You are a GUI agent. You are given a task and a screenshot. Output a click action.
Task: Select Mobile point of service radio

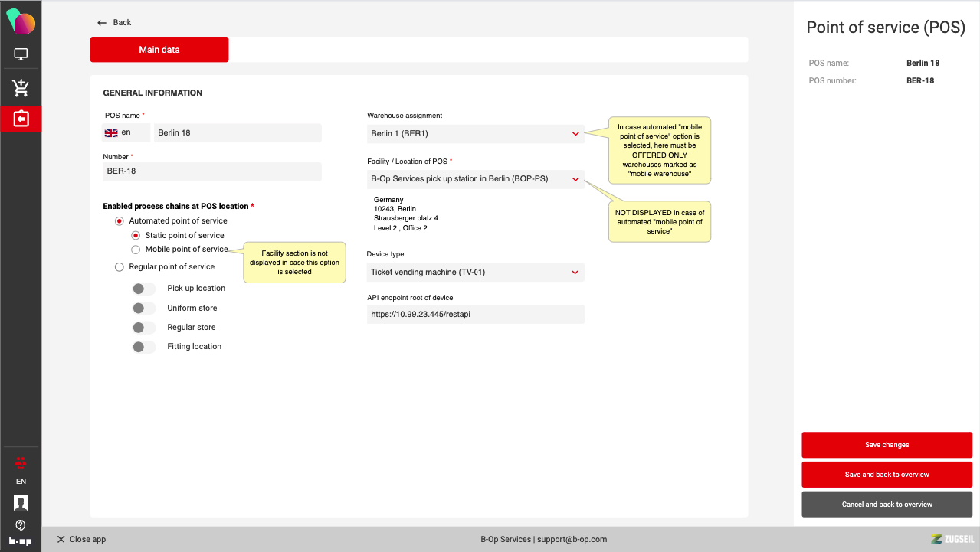136,250
